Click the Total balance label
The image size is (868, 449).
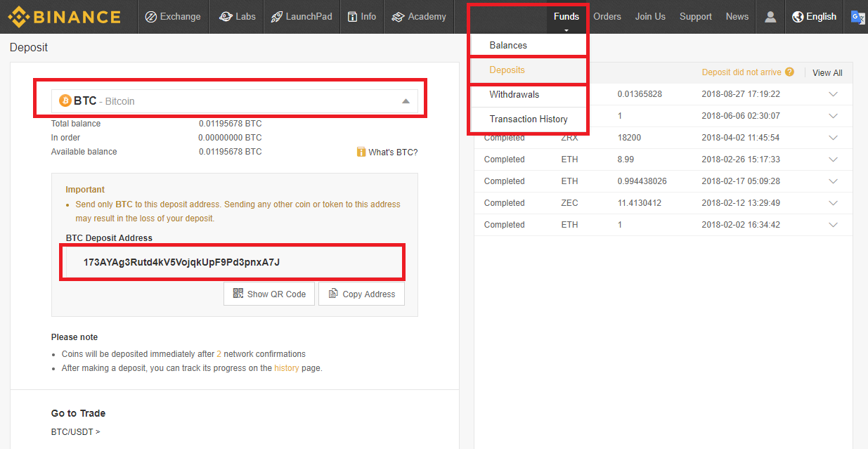[x=76, y=124]
